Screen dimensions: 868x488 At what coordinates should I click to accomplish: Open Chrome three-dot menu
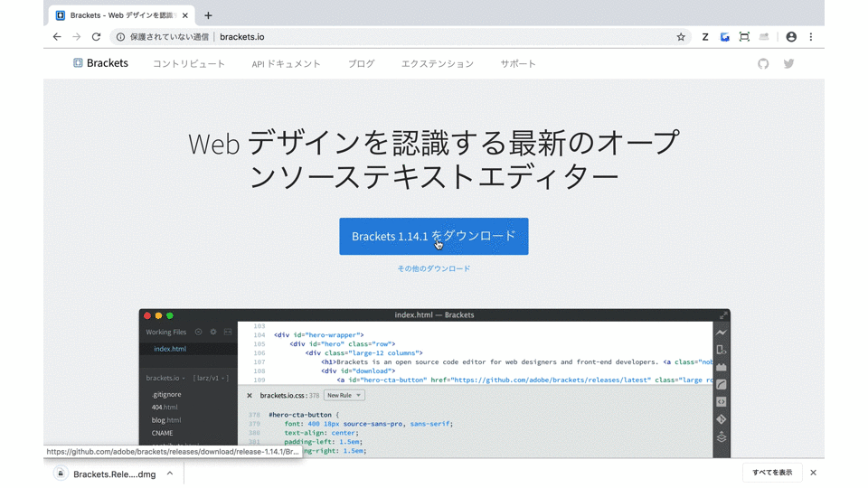coord(811,37)
